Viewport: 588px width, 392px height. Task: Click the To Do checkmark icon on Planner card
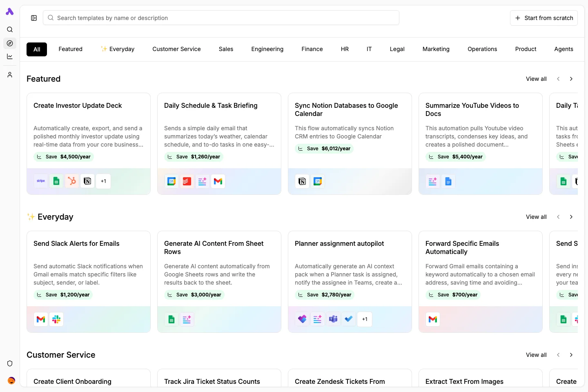click(349, 319)
